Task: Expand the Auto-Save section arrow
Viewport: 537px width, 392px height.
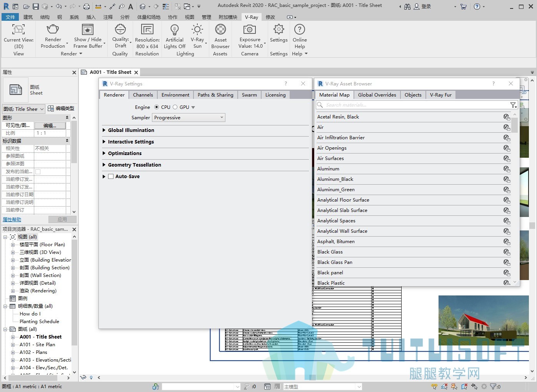Action: pos(104,177)
